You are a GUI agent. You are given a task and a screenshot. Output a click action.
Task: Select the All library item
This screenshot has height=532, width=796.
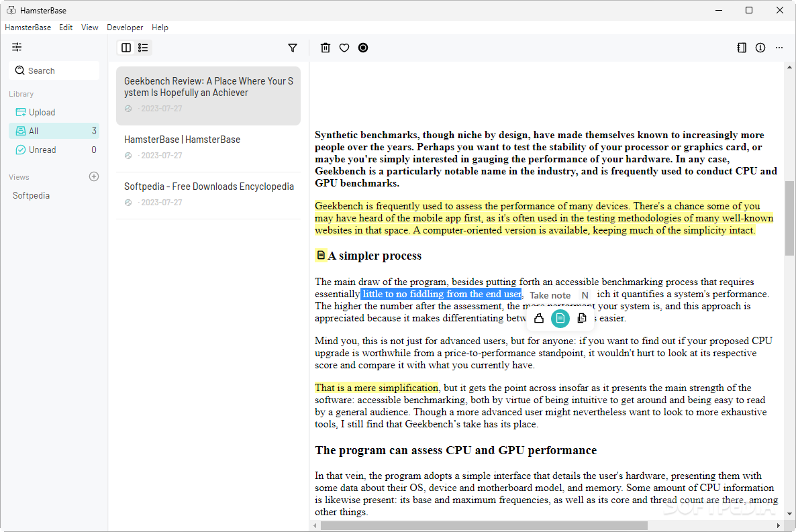pyautogui.click(x=54, y=131)
